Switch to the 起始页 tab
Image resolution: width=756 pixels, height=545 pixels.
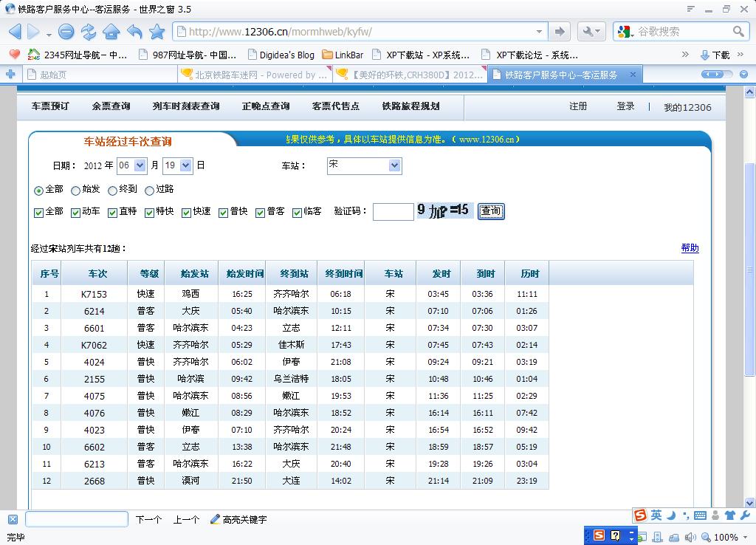click(99, 75)
